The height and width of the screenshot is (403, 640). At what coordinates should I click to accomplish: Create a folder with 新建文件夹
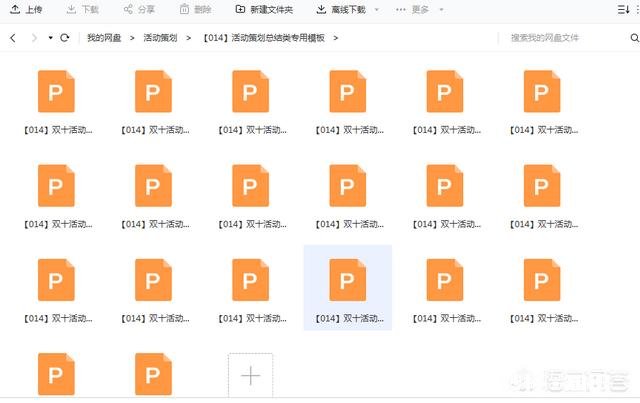click(x=264, y=9)
